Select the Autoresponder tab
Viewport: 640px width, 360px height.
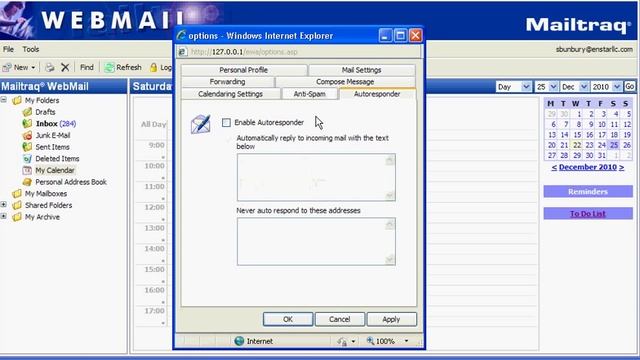point(377,94)
